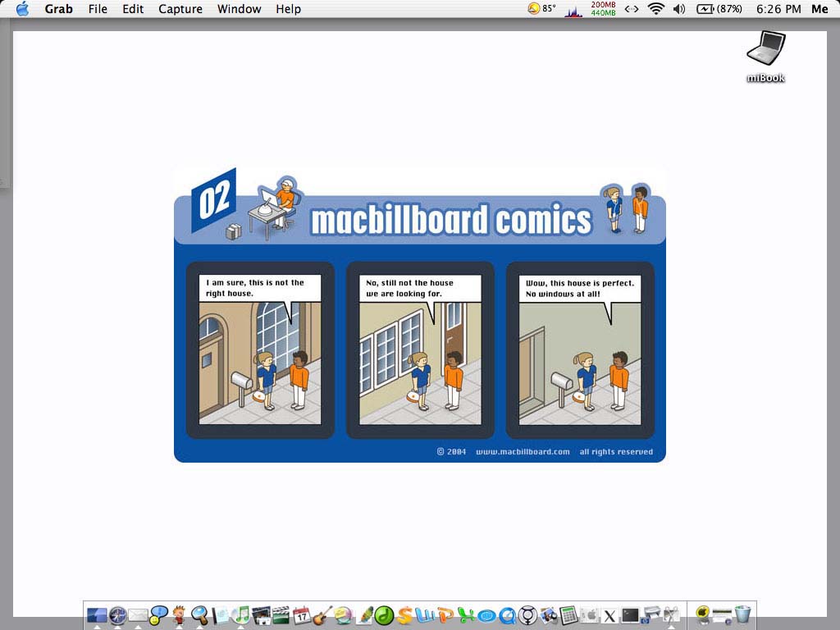The width and height of the screenshot is (840, 630).
Task: Open the HP printer Dock icon
Action: 651,615
